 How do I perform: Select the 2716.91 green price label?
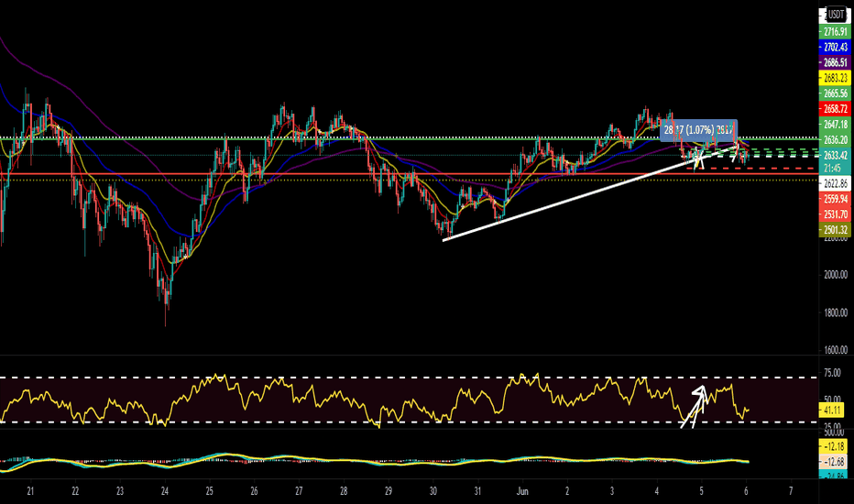click(835, 31)
